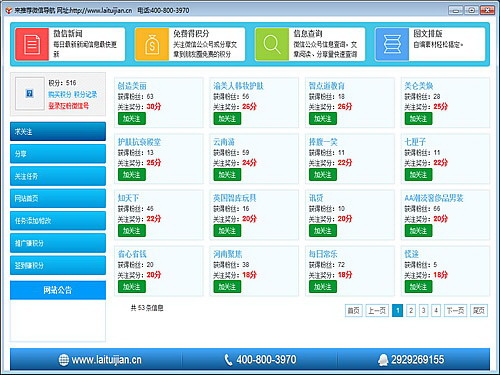The width and height of the screenshot is (500, 375).
Task: Click 加关注 on the AA card with 66 fans
Action: pos(419,231)
